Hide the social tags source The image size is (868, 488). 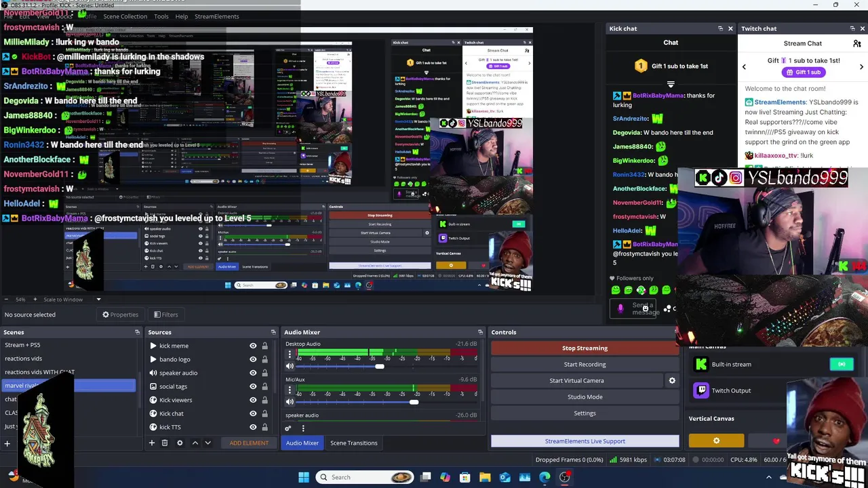(x=253, y=386)
